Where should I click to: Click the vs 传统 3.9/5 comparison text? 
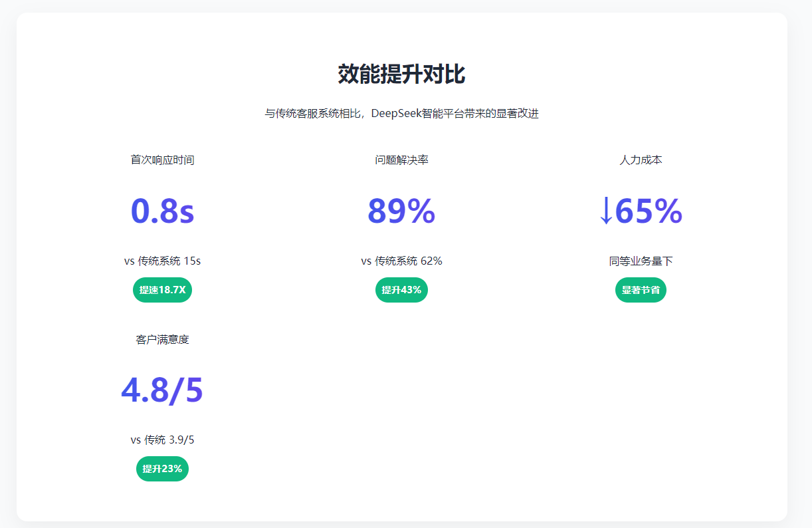162,440
